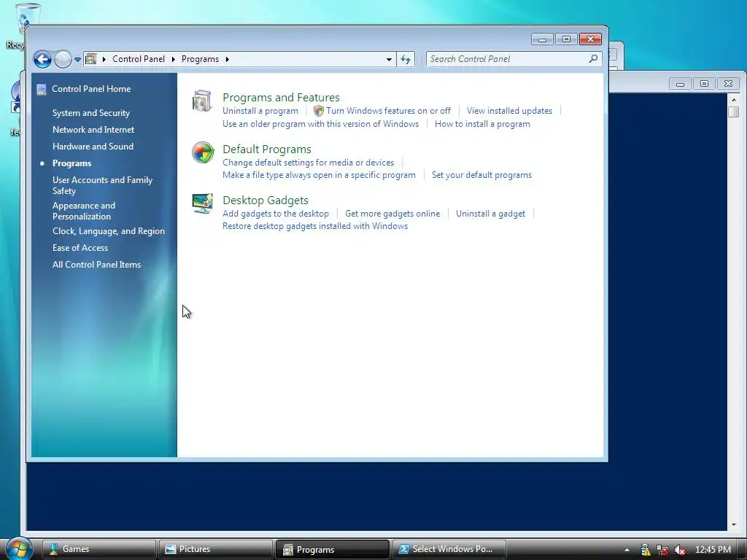Screen dimensions: 747x560
Task: Open the recent pages dropdown arrow
Action: [77, 60]
